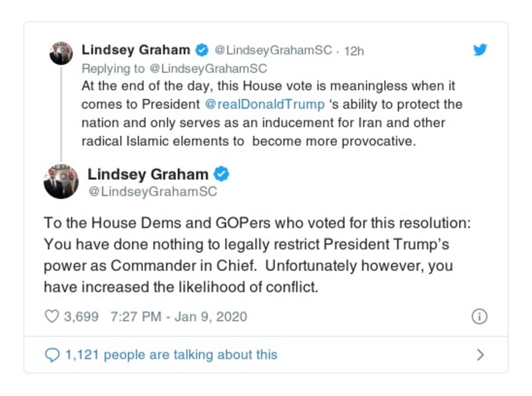Click the Lindsey Graham name in the top reply
The image size is (532, 396).
point(135,51)
